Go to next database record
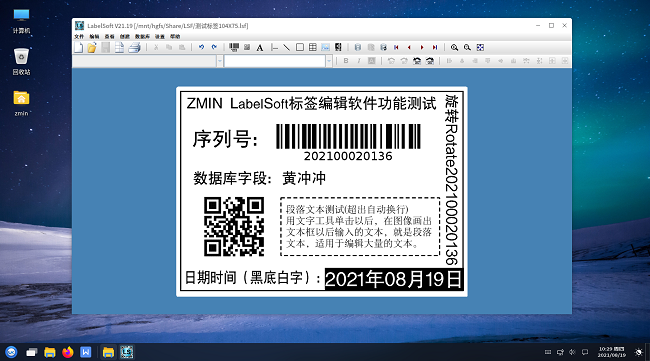This screenshot has height=361, width=650. pyautogui.click(x=422, y=47)
